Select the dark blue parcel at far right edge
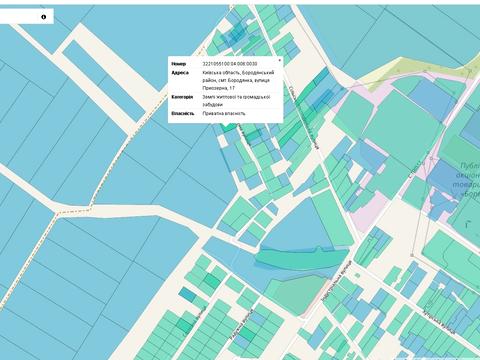 click(471, 126)
